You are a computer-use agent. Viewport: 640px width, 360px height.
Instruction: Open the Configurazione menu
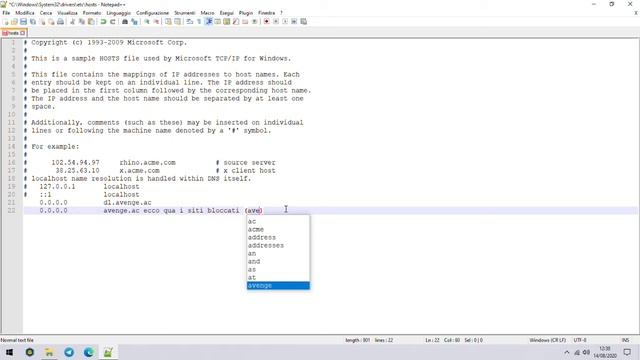(x=152, y=13)
